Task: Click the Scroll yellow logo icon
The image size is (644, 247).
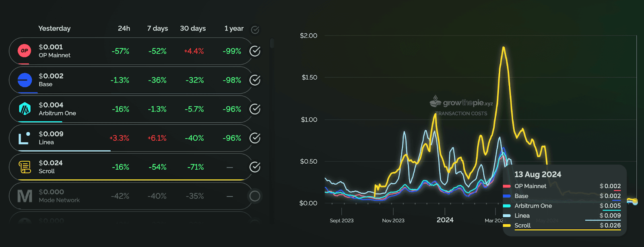Action: (x=25, y=167)
